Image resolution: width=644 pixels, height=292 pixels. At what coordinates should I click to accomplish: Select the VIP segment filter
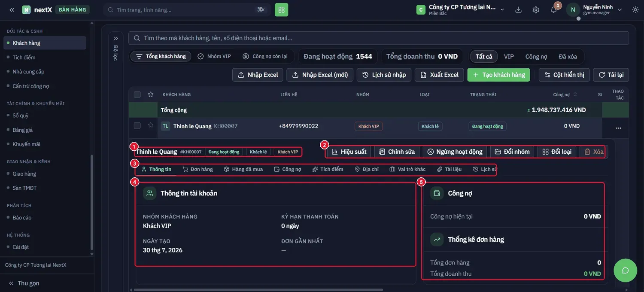click(x=509, y=56)
